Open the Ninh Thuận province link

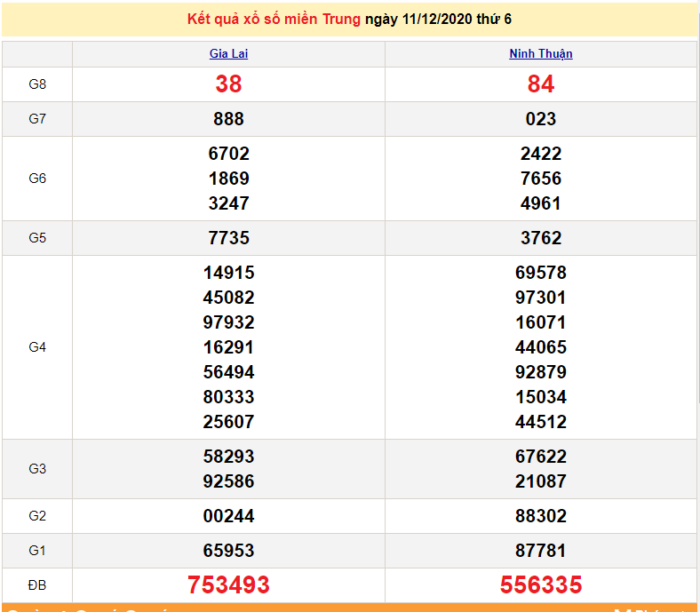pyautogui.click(x=540, y=53)
